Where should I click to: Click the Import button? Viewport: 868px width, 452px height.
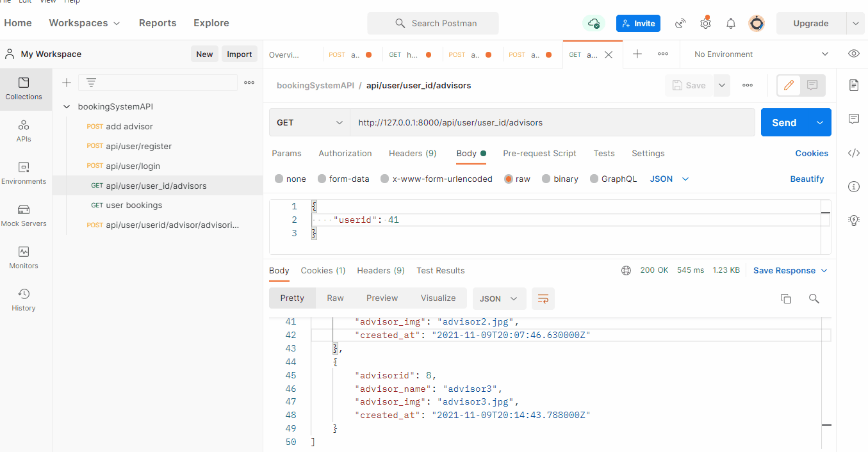(240, 54)
